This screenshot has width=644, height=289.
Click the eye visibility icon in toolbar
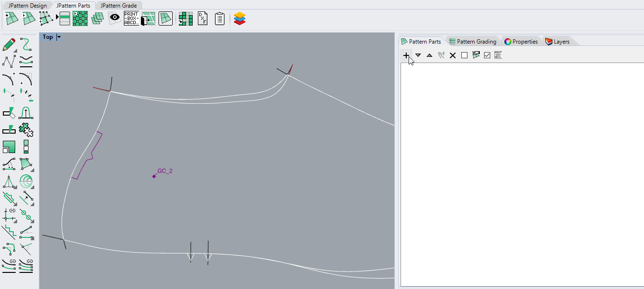click(x=114, y=18)
